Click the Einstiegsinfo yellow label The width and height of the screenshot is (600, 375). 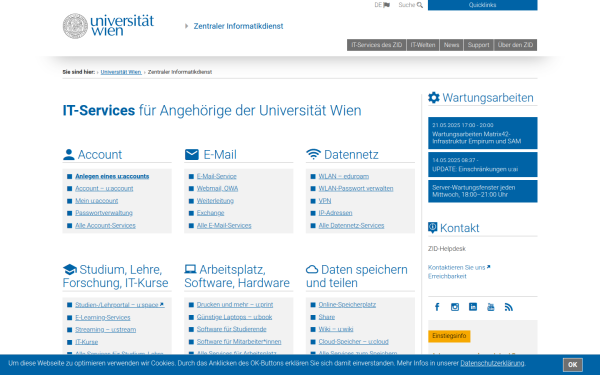[449, 336]
